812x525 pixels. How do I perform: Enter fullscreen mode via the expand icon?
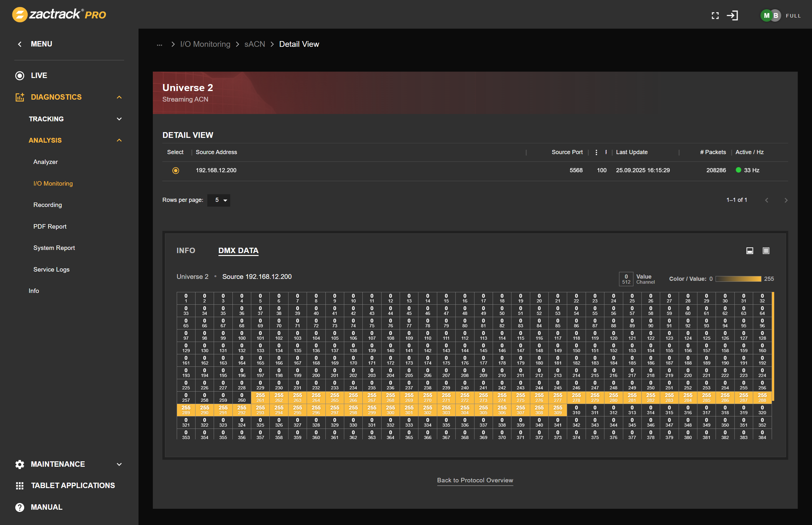tap(715, 15)
